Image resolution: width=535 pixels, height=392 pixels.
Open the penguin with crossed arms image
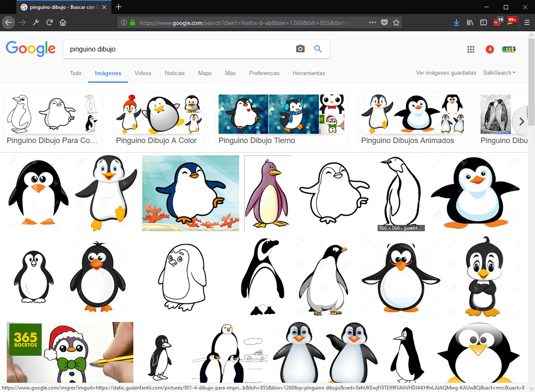coord(485,276)
